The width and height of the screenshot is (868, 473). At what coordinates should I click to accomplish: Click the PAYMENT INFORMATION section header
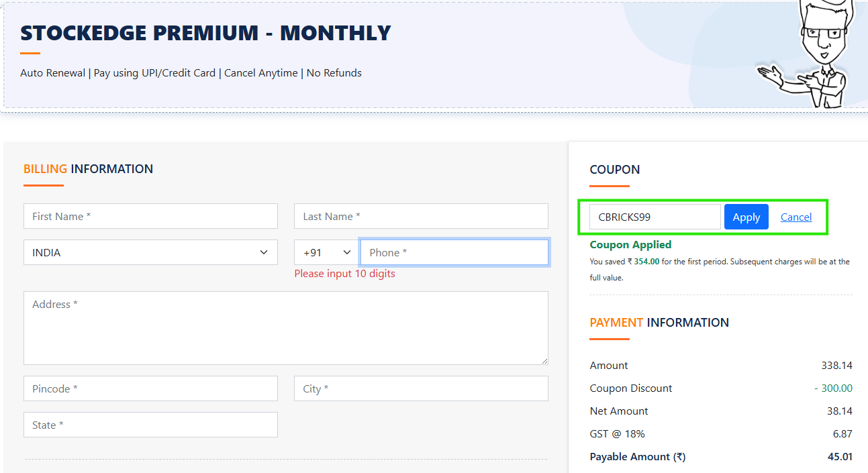click(659, 322)
